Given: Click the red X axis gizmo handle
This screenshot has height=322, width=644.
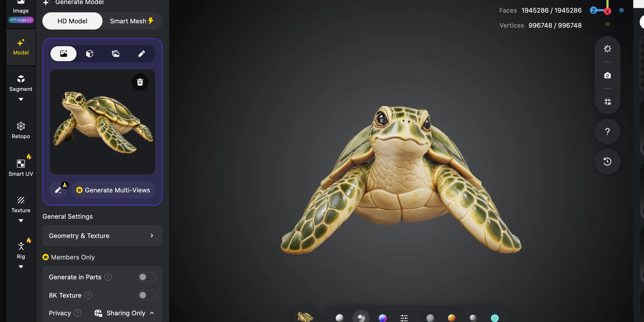Looking at the screenshot, I should 608,11.
